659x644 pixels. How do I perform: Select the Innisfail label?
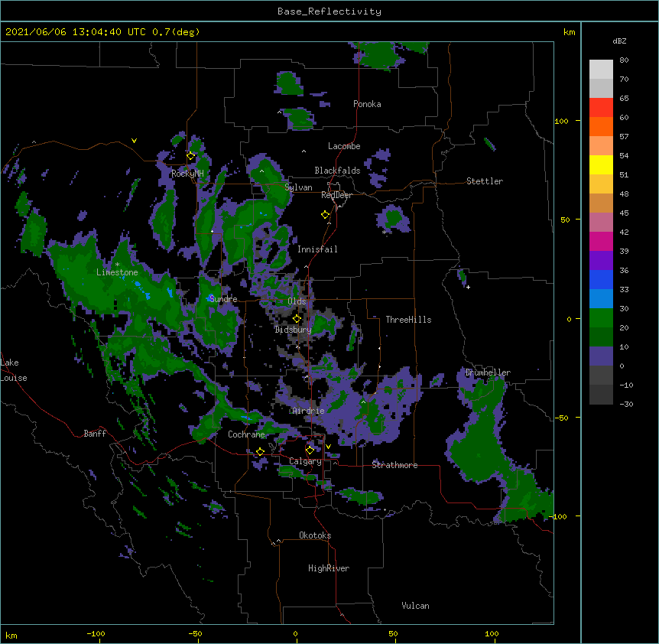coord(317,249)
